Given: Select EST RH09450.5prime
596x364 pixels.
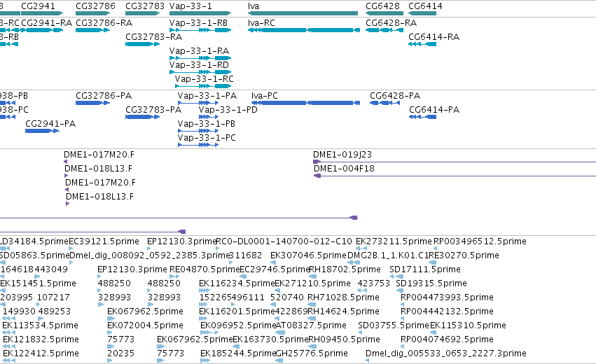Looking at the screenshot, I should [x=312, y=346].
